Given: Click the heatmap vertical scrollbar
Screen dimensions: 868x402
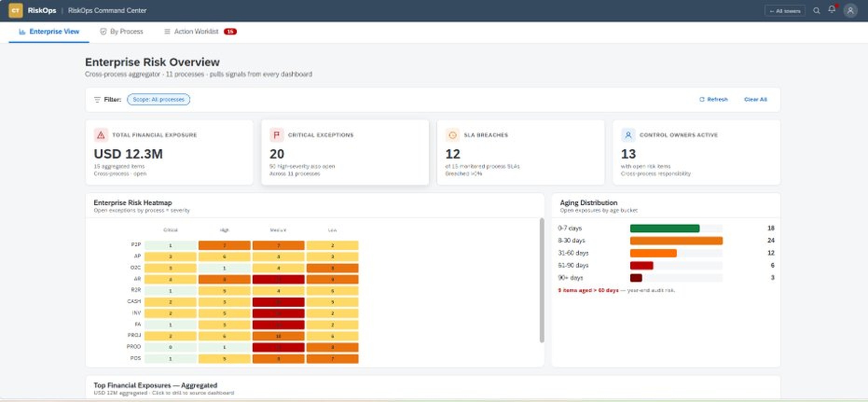Looking at the screenshot, I should point(542,280).
